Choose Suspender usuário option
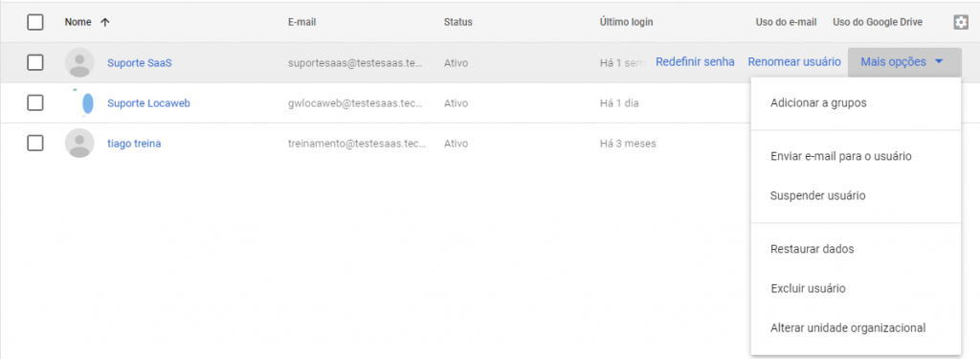Image resolution: width=980 pixels, height=359 pixels. click(x=818, y=195)
